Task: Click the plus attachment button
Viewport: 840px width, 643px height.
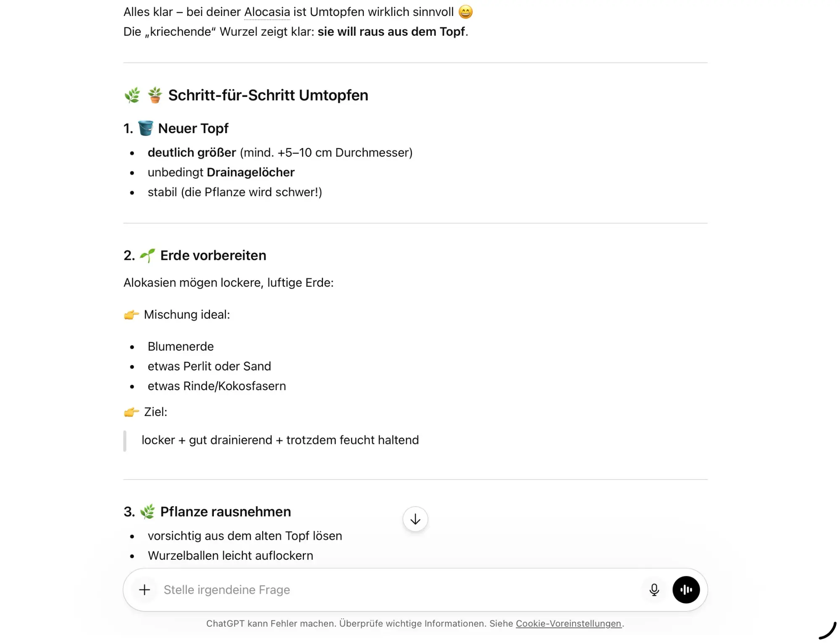Action: (144, 590)
